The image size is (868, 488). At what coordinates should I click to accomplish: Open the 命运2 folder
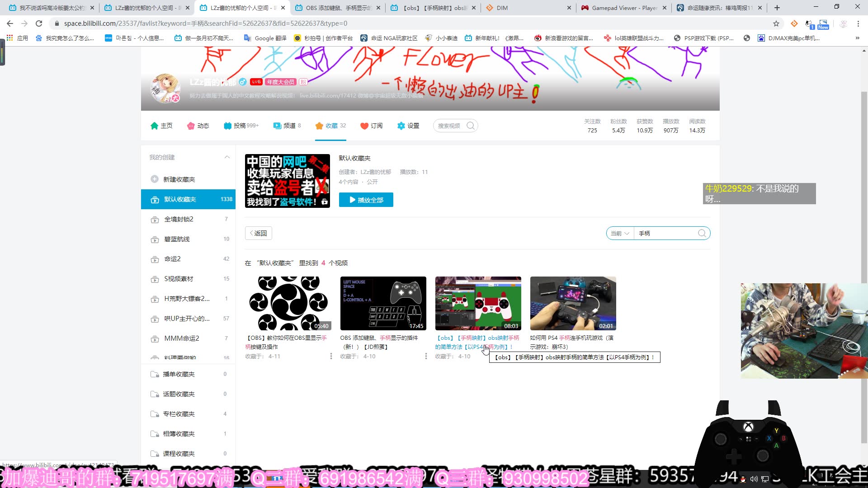point(188,259)
